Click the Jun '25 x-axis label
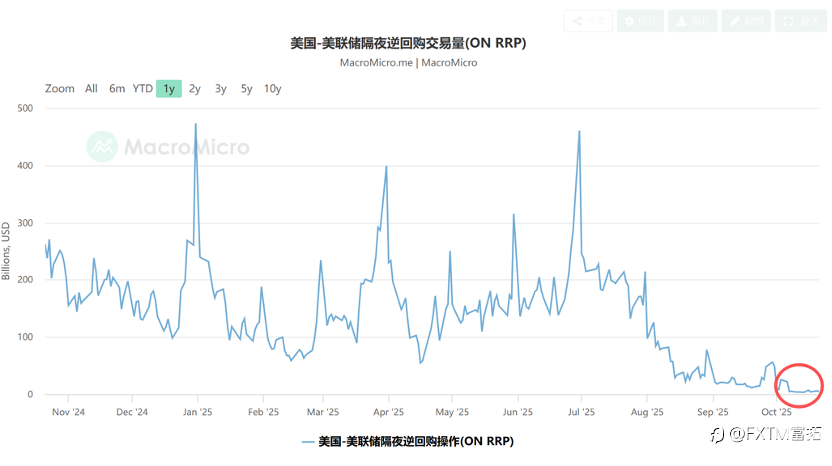Screen dimensions: 832x466 click(x=518, y=412)
